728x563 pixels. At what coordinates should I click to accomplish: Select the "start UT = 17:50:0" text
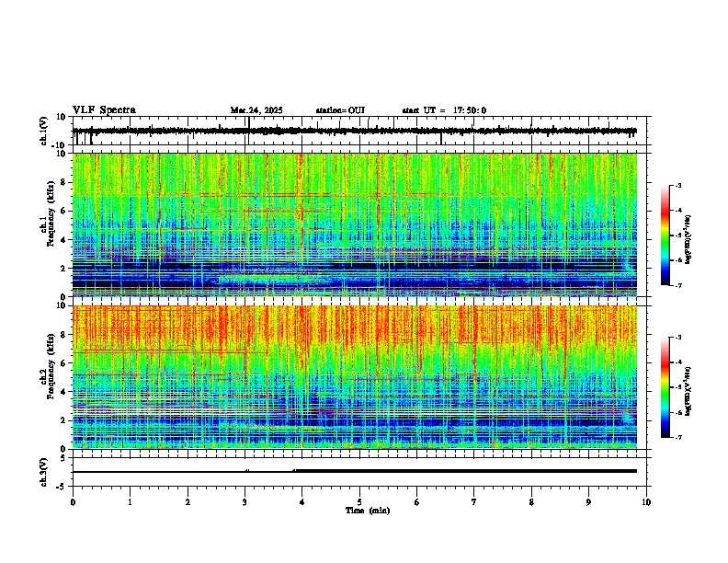(444, 110)
